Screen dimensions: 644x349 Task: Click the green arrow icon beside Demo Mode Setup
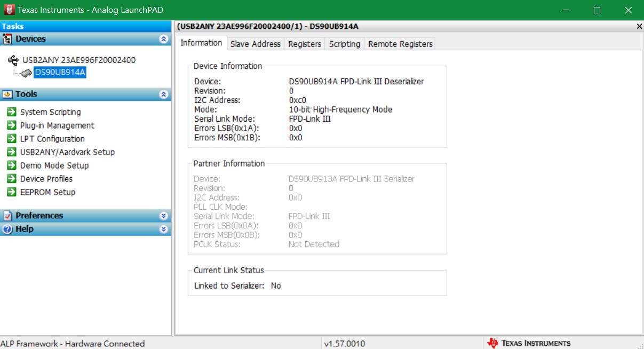(x=11, y=165)
